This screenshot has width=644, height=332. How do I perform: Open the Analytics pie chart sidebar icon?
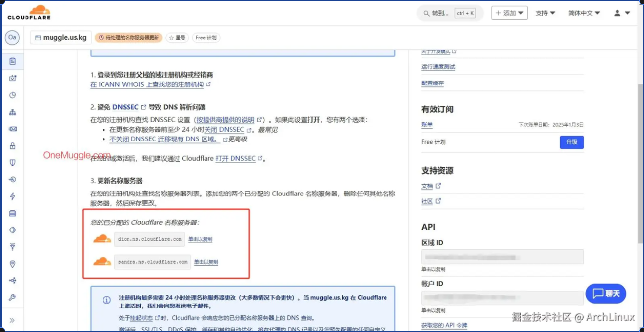(12, 95)
